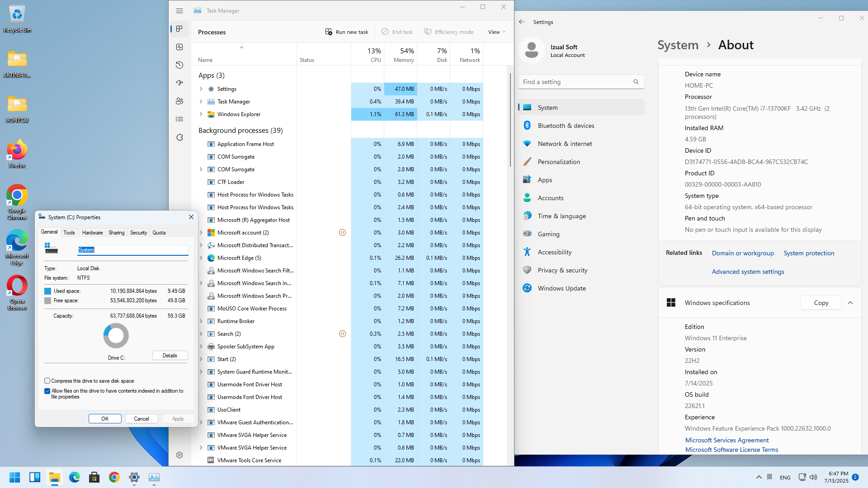Viewport: 868px width, 488px height.
Task: Click Efficiency mode button
Action: pyautogui.click(x=449, y=32)
